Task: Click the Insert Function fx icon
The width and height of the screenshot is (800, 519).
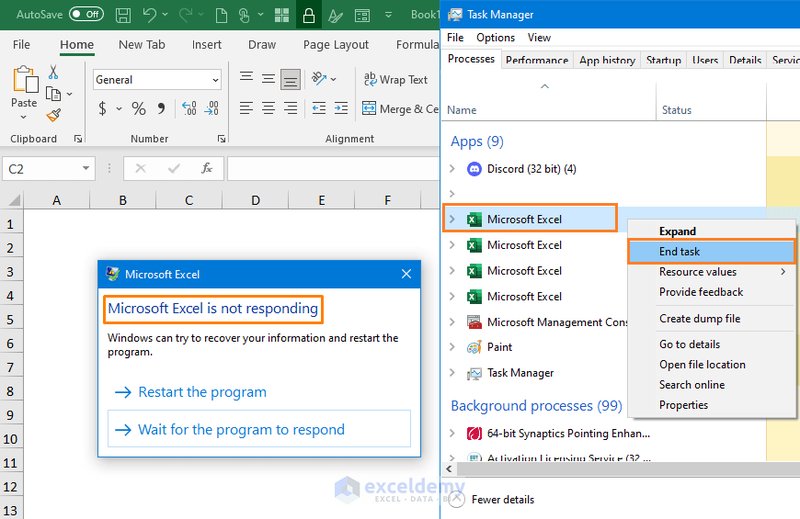Action: click(207, 168)
